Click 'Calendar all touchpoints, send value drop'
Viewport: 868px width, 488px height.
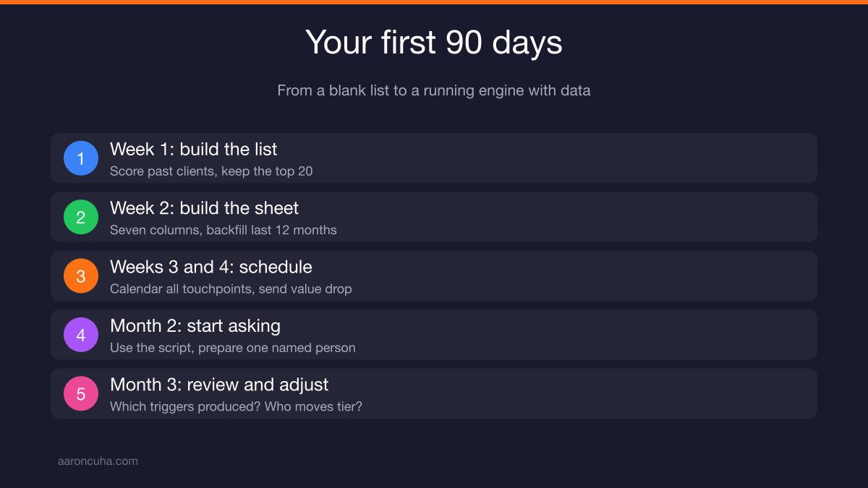231,289
